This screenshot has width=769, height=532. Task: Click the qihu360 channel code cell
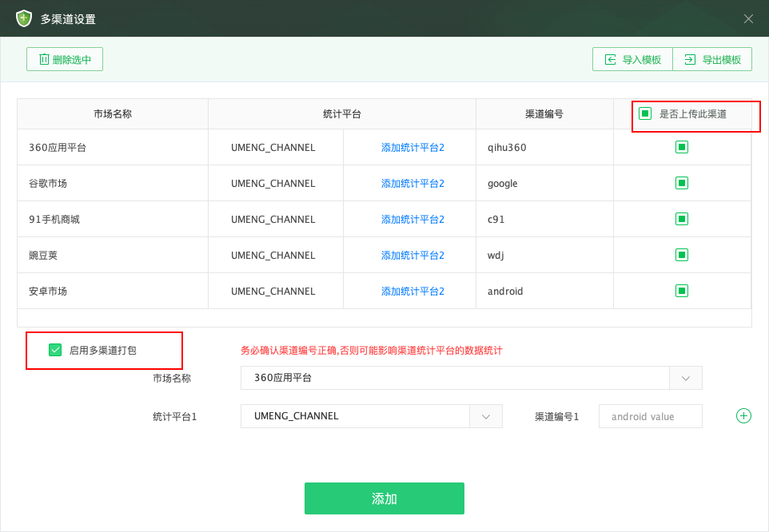point(544,148)
